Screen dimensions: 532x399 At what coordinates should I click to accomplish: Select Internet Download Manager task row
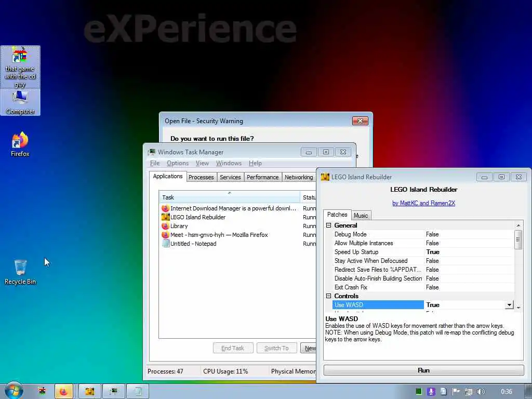(x=229, y=208)
